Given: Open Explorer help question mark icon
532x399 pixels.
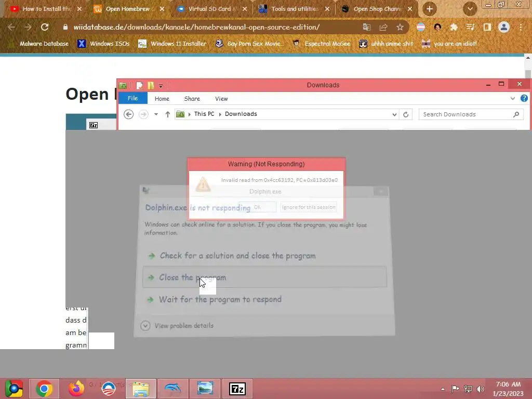Looking at the screenshot, I should (524, 98).
